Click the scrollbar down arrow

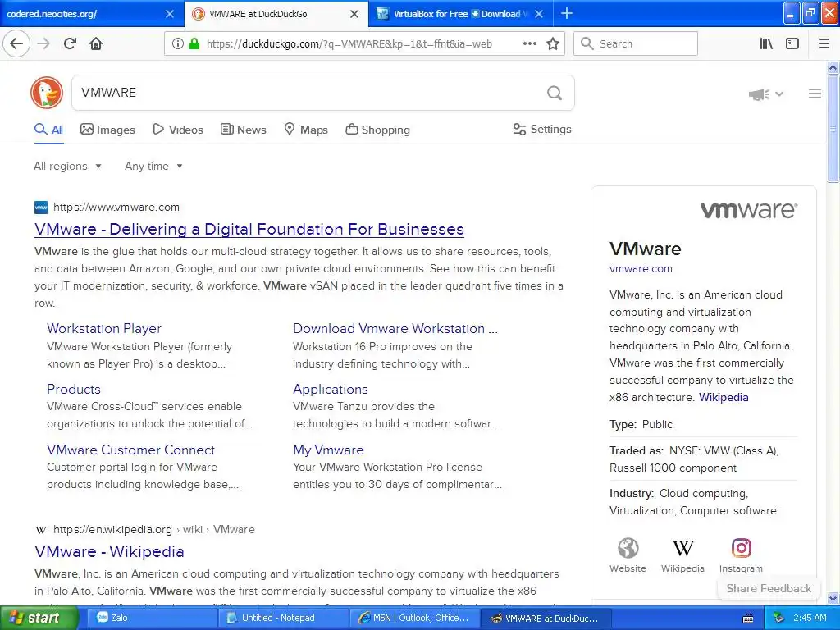(833, 598)
